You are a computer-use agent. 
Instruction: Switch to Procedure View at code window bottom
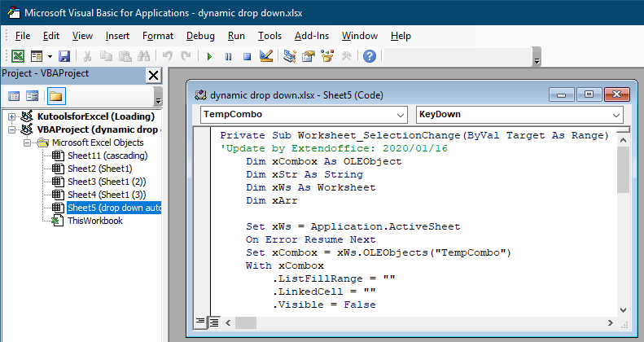coord(200,322)
